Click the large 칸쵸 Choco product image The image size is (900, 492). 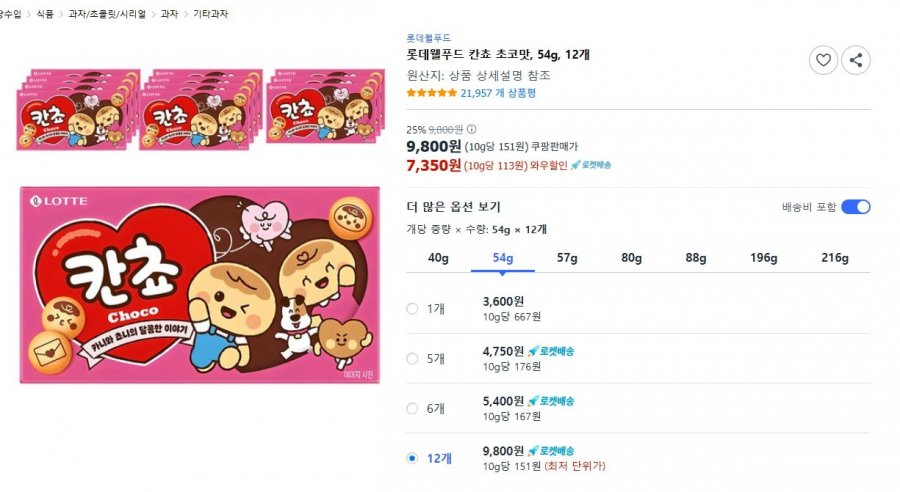200,285
